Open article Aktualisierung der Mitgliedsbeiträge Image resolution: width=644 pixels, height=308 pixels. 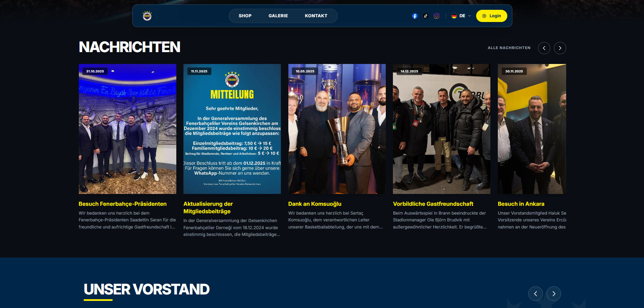pyautogui.click(x=208, y=207)
